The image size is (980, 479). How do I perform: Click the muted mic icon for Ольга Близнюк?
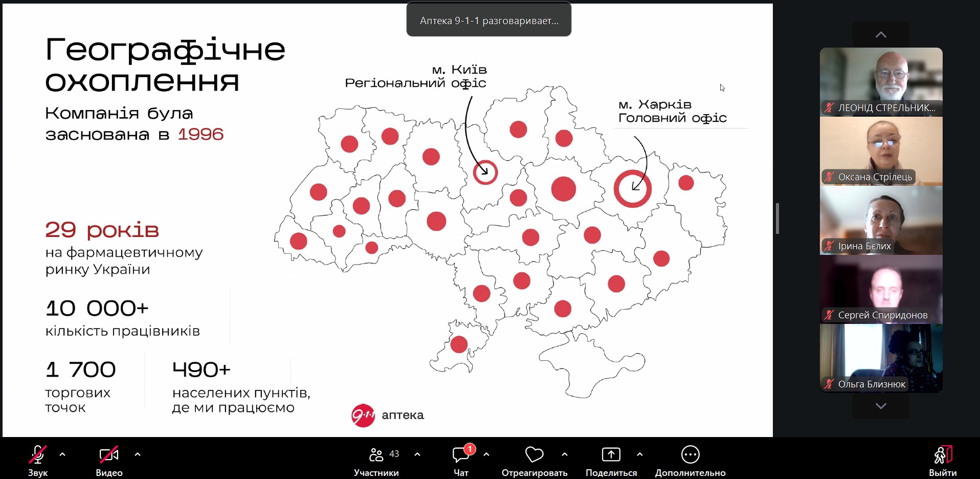(829, 384)
